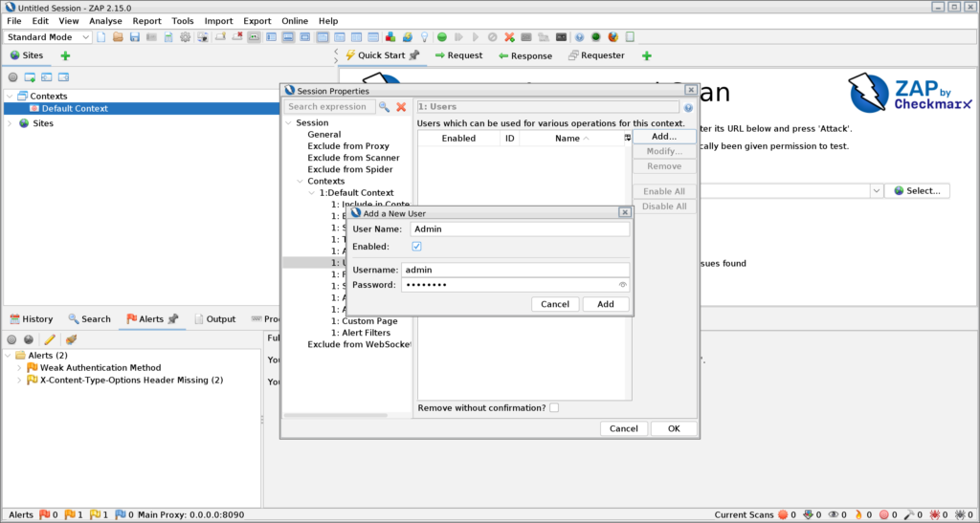
Task: Select Default Context in Sites tree
Action: click(x=75, y=109)
